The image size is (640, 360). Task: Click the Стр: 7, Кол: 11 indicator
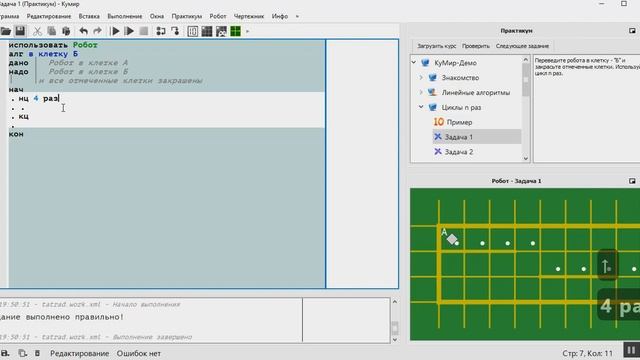coord(587,353)
